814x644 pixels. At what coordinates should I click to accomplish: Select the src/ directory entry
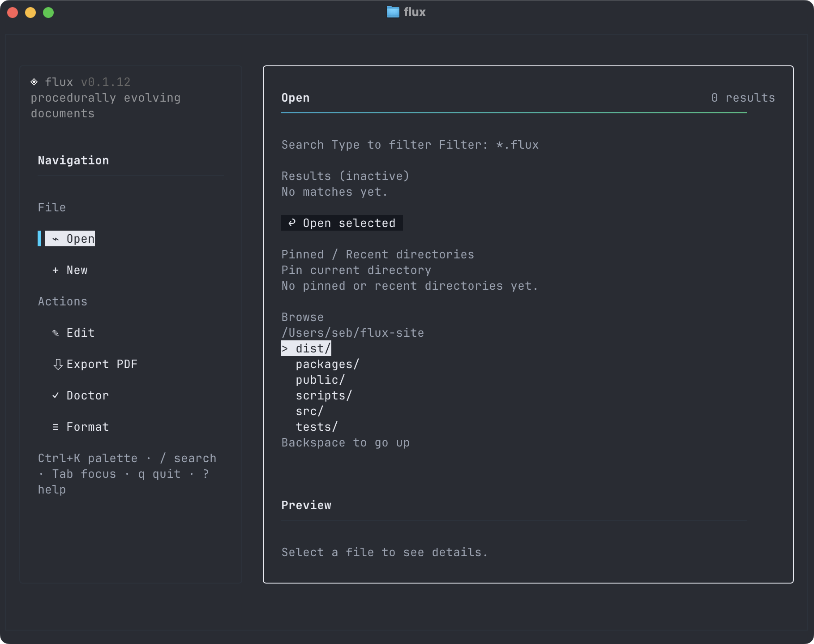pos(309,411)
